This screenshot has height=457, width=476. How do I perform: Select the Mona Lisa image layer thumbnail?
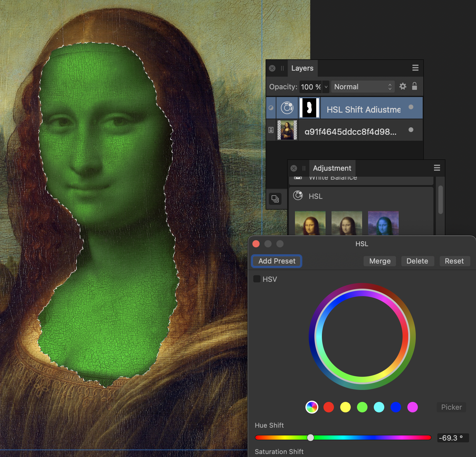coord(287,130)
